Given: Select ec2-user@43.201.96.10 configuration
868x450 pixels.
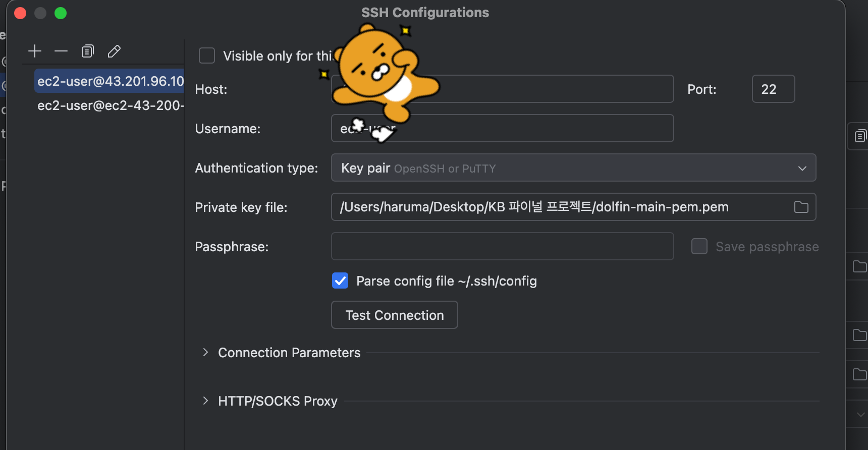Looking at the screenshot, I should (109, 81).
